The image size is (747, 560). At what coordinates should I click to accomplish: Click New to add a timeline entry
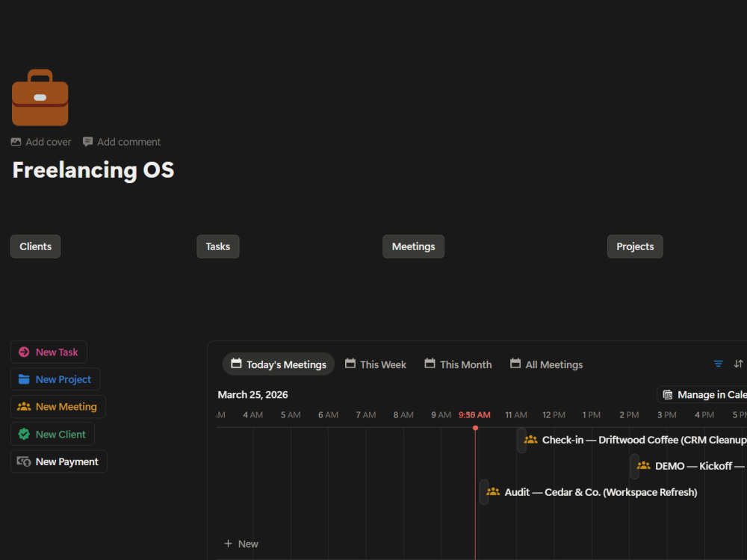tap(241, 544)
